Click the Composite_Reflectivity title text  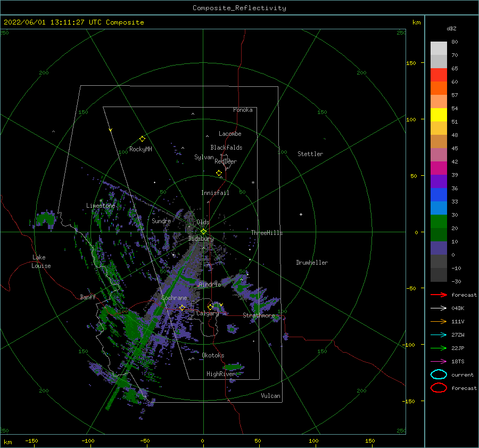pyautogui.click(x=240, y=8)
